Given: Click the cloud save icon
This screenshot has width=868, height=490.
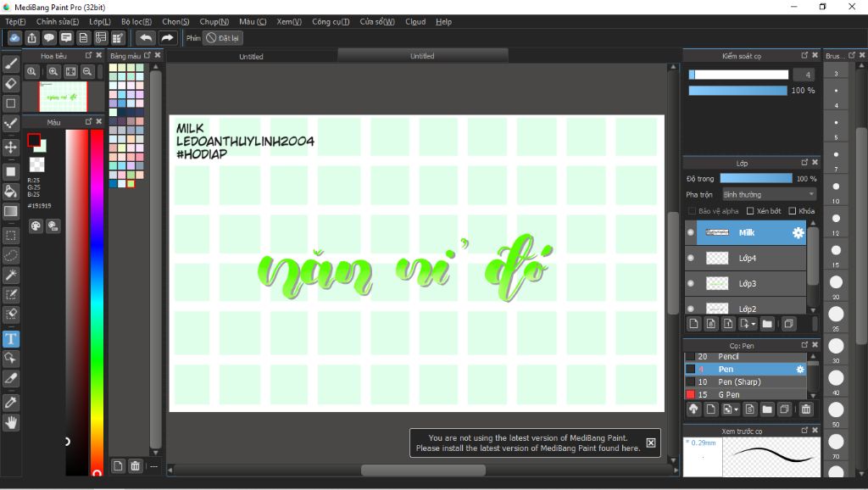Looking at the screenshot, I should 14,37.
